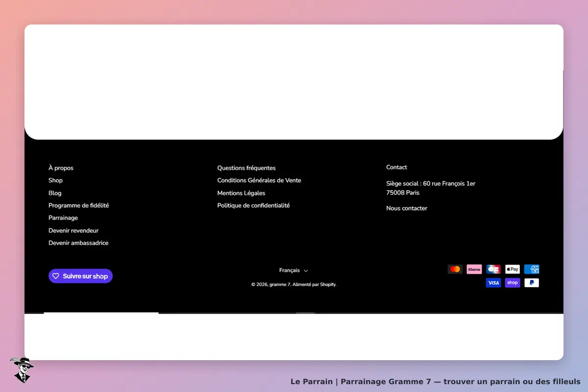Viewport: 588px width, 392px height.
Task: Click the Mastercard payment icon
Action: pos(455,269)
